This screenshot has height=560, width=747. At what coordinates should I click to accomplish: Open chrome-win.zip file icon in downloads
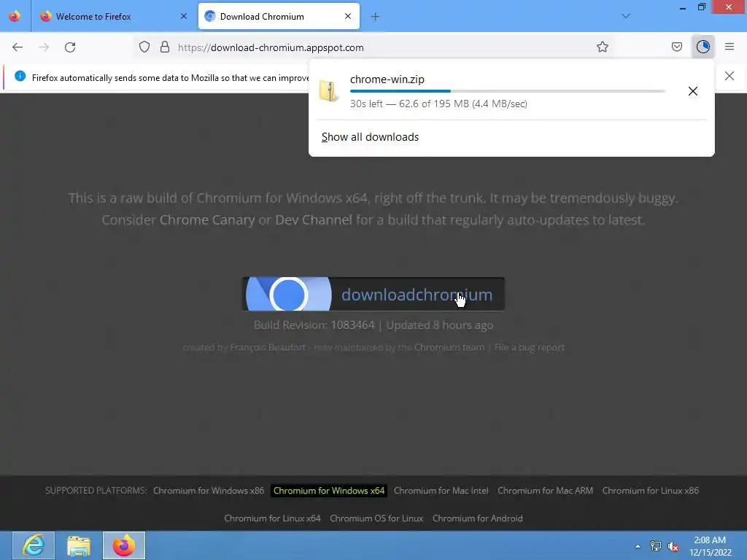pos(329,91)
